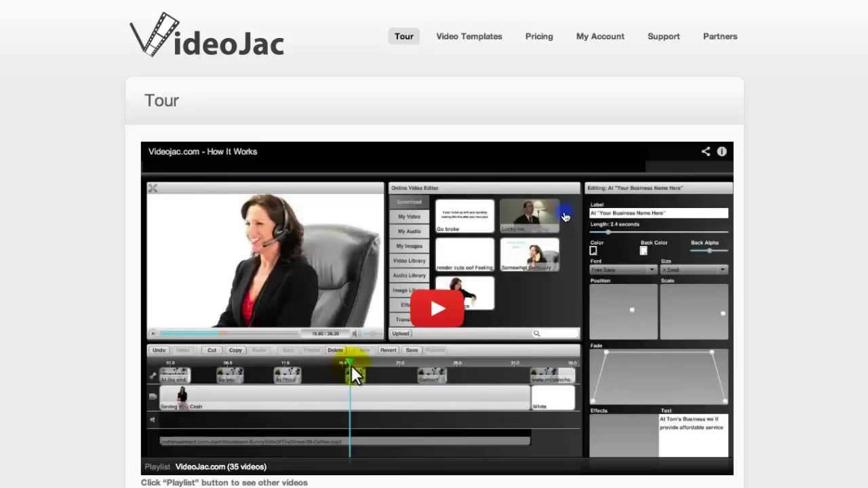Image resolution: width=868 pixels, height=488 pixels.
Task: Open the Font dropdown
Action: pos(623,270)
